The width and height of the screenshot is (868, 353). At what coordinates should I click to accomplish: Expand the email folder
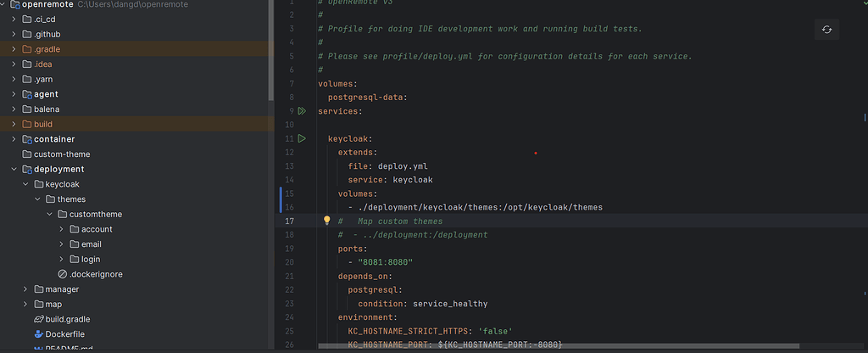point(61,244)
